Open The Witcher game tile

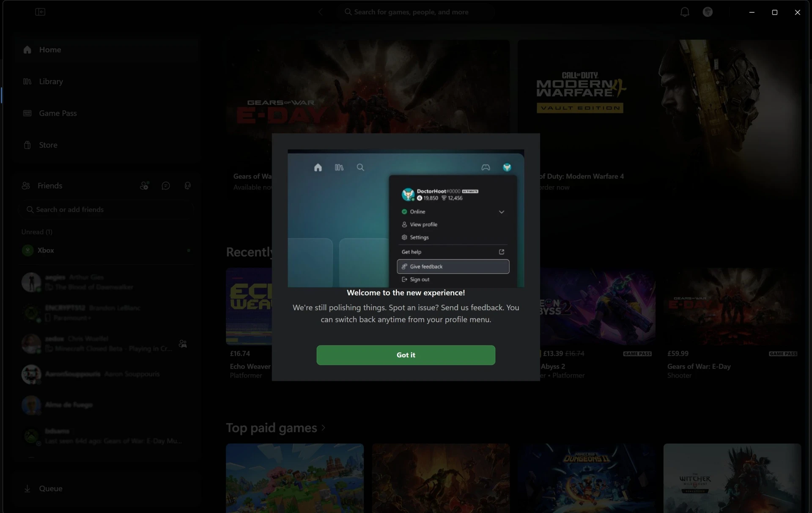click(x=732, y=478)
